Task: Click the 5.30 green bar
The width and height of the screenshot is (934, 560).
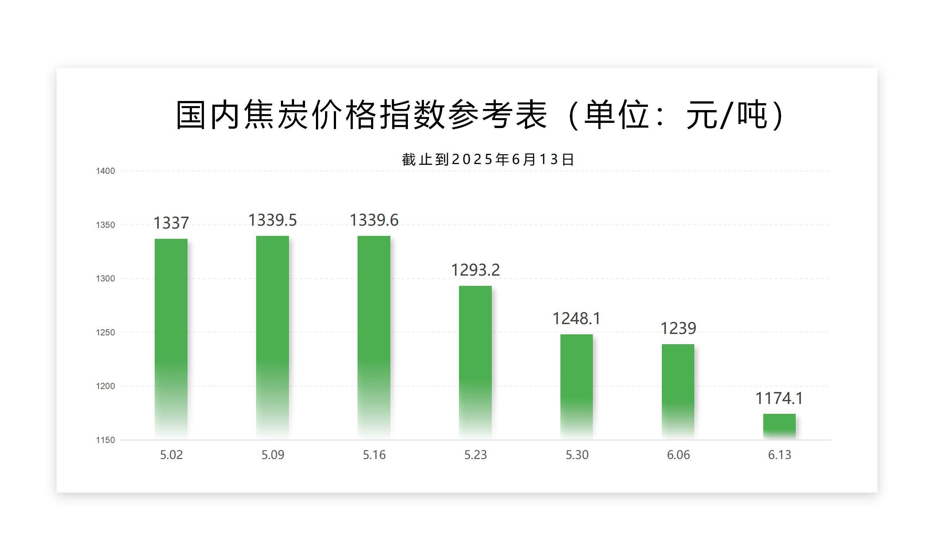Action: point(576,387)
